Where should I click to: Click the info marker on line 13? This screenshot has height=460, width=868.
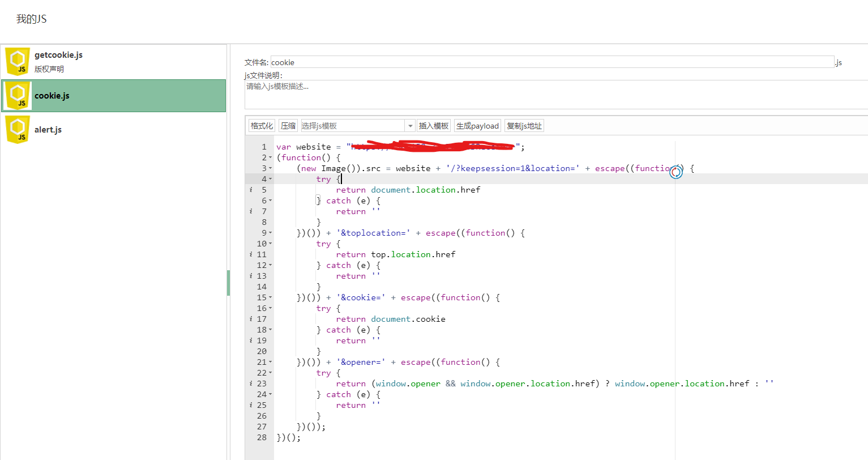pos(251,276)
